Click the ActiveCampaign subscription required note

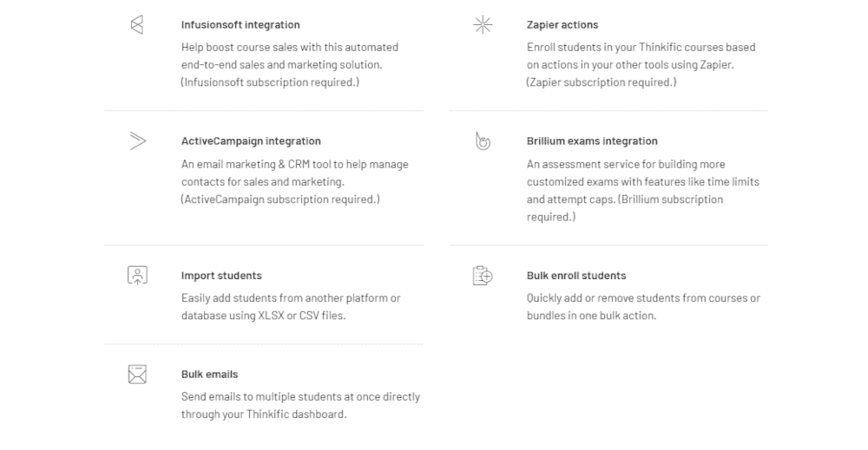coord(280,199)
